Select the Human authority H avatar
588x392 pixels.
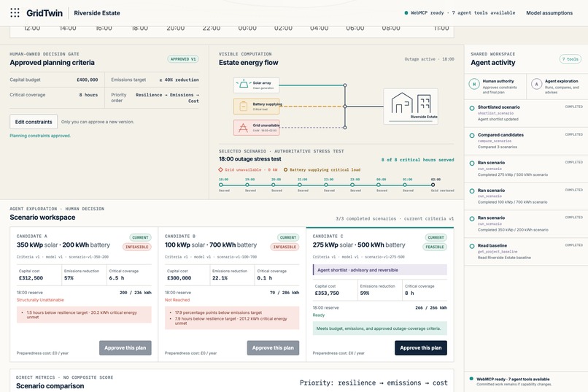pos(474,84)
